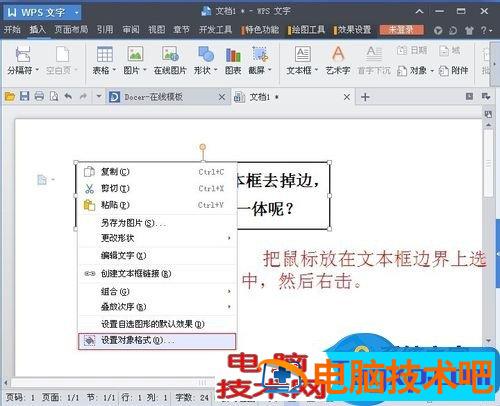Click the 空白页 blank page icon
The width and height of the screenshot is (500, 406).
(62, 54)
